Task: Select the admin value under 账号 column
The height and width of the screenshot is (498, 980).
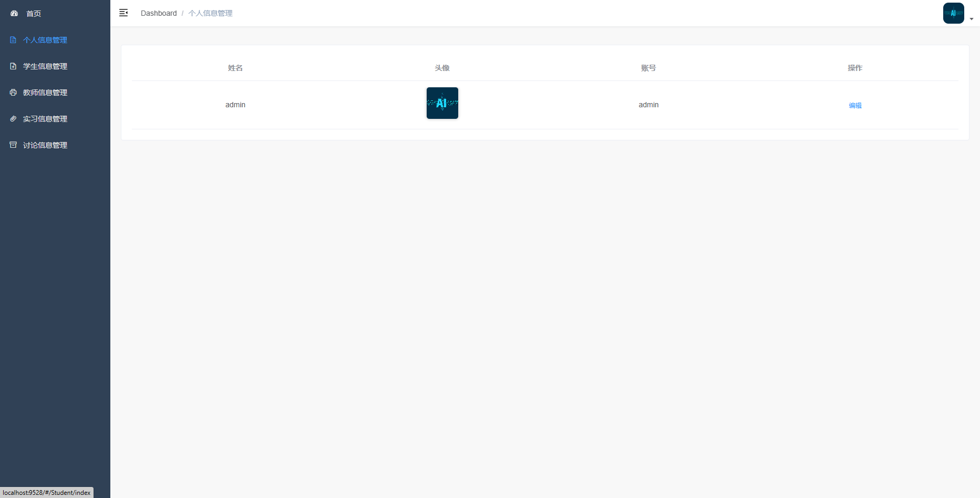Action: (648, 105)
